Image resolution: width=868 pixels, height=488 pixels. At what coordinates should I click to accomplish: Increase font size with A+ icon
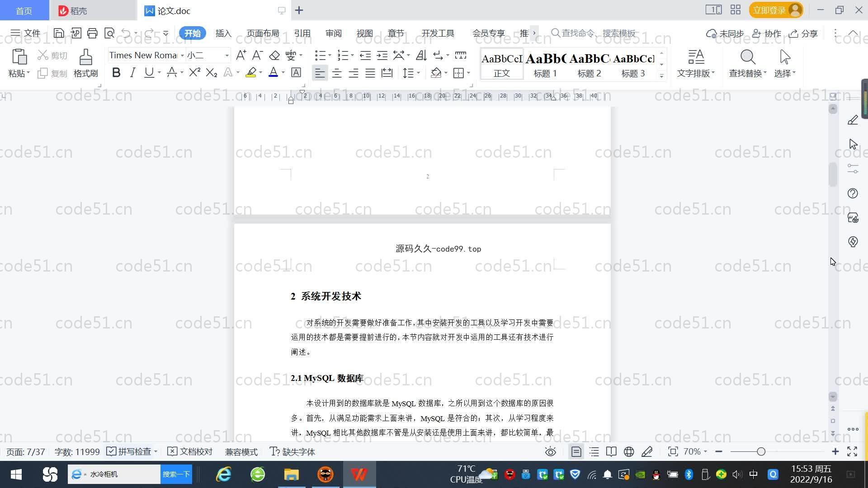click(241, 55)
